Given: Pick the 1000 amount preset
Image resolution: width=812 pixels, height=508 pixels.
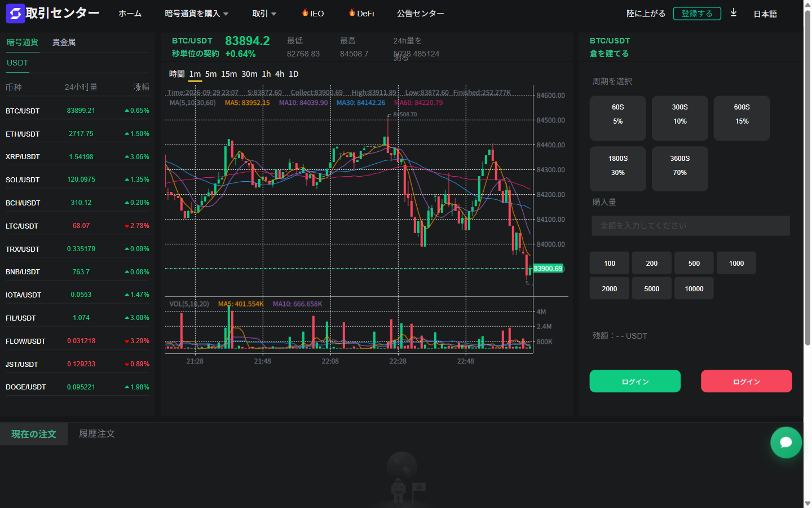Looking at the screenshot, I should [x=736, y=263].
